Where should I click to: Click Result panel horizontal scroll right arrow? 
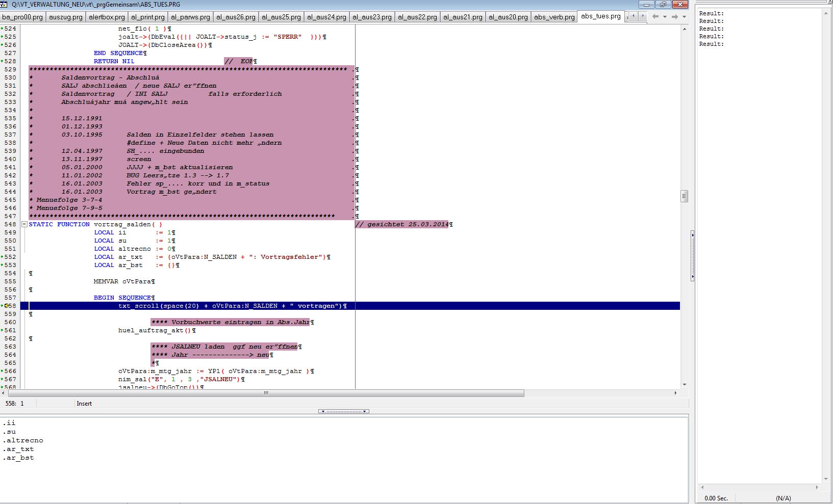click(x=817, y=487)
